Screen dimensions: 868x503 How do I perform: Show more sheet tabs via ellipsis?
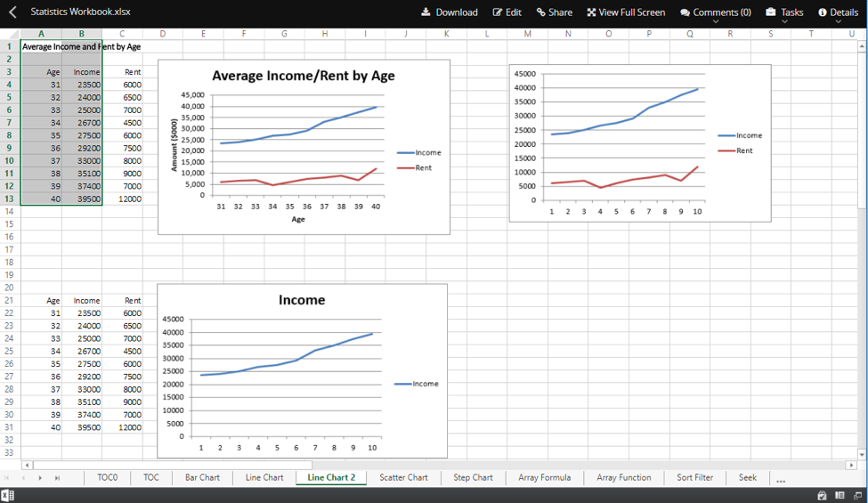(781, 479)
